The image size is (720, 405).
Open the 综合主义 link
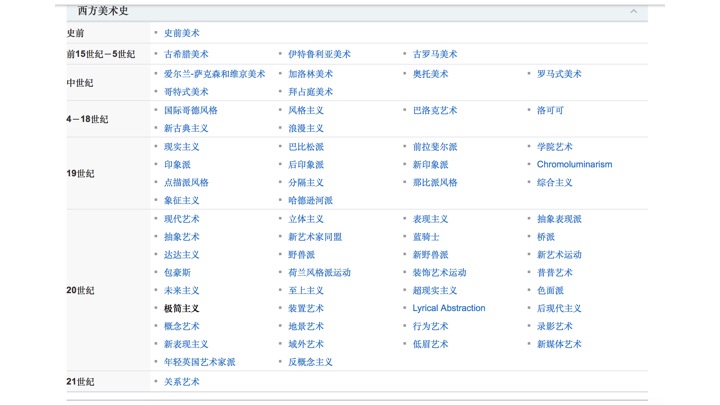point(555,182)
